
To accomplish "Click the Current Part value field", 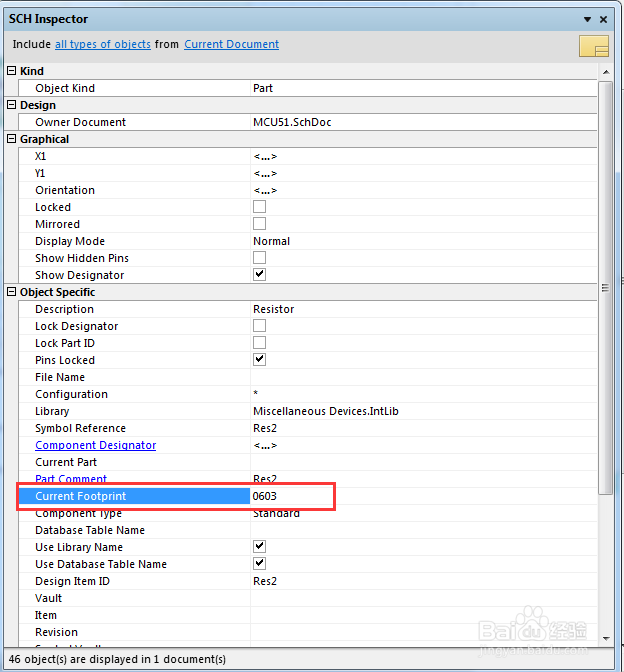I will coord(423,462).
